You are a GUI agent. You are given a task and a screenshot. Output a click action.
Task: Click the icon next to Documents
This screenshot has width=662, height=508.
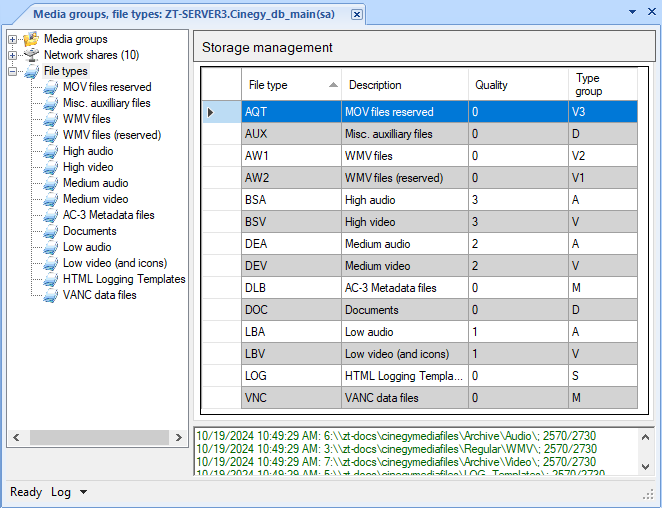tap(50, 231)
